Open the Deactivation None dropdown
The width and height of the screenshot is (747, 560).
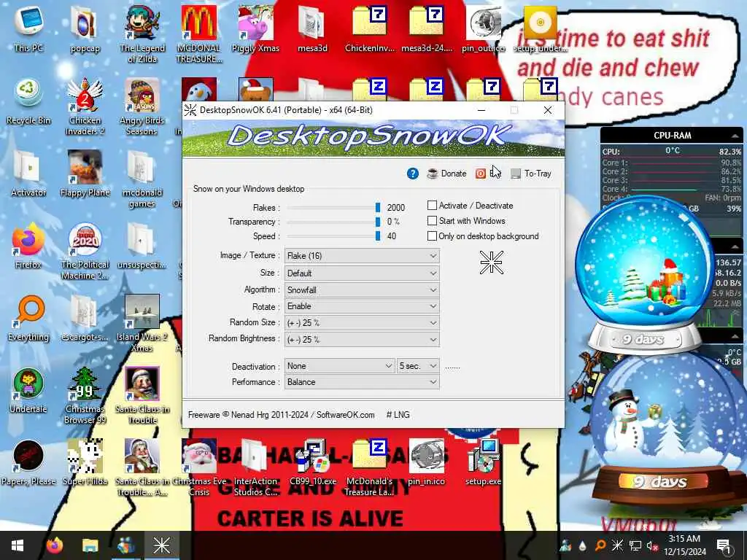[x=339, y=366]
